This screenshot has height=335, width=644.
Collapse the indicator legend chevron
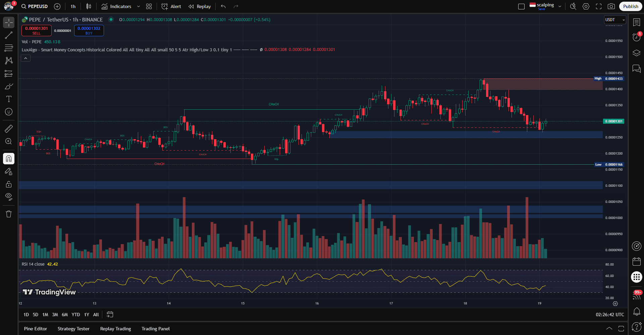(26, 58)
